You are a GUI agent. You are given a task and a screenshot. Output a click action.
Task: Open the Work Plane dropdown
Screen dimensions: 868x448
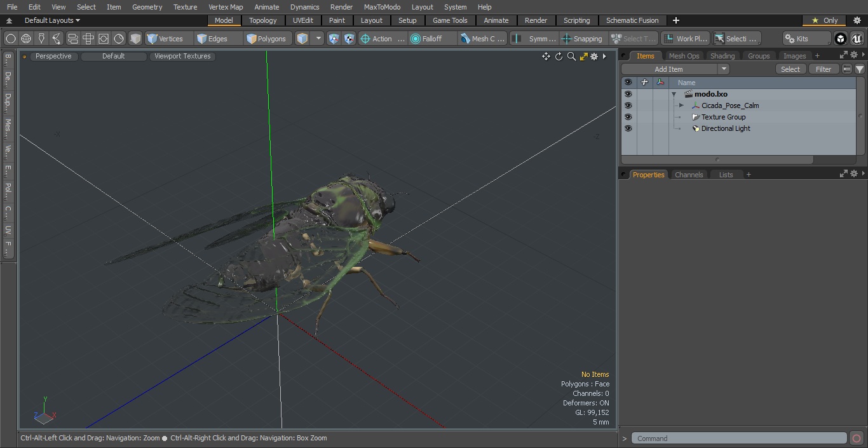pos(685,39)
